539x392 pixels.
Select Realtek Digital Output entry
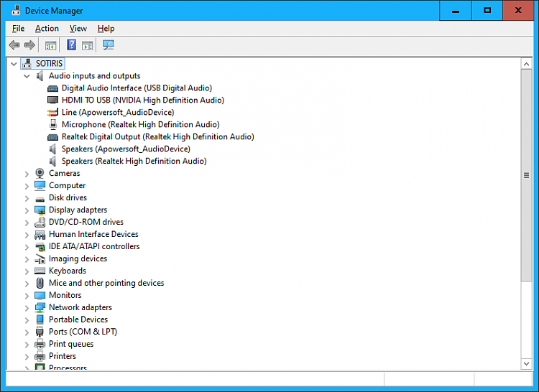pyautogui.click(x=158, y=136)
